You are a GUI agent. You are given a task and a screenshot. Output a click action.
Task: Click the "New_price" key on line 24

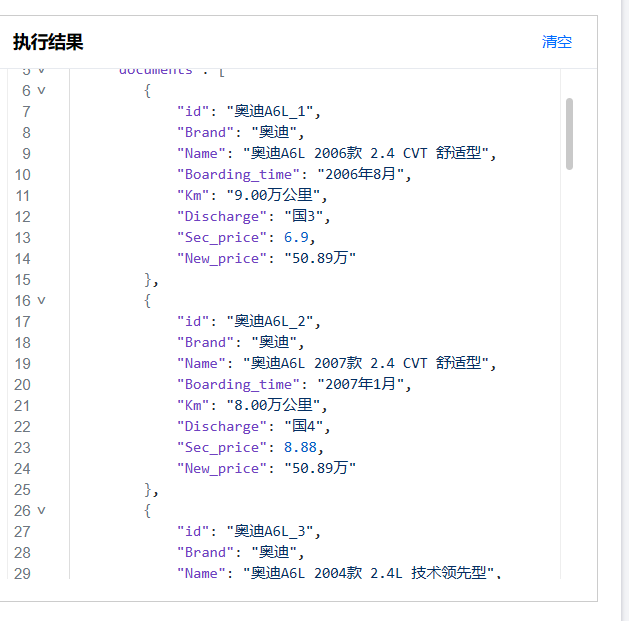pos(222,468)
